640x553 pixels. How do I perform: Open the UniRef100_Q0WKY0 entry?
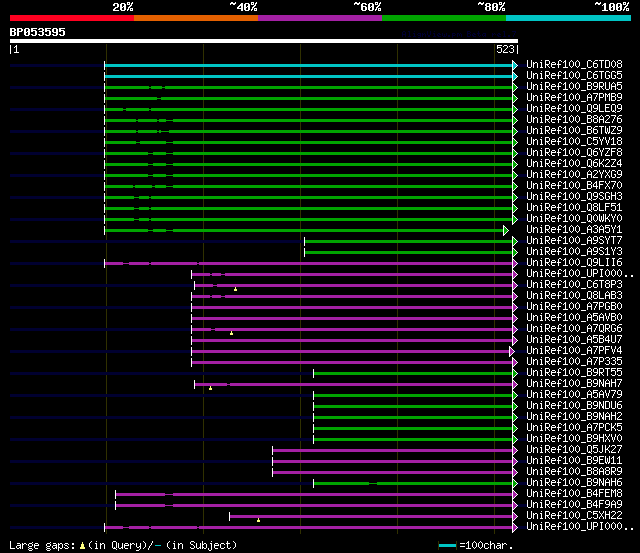pyautogui.click(x=574, y=219)
